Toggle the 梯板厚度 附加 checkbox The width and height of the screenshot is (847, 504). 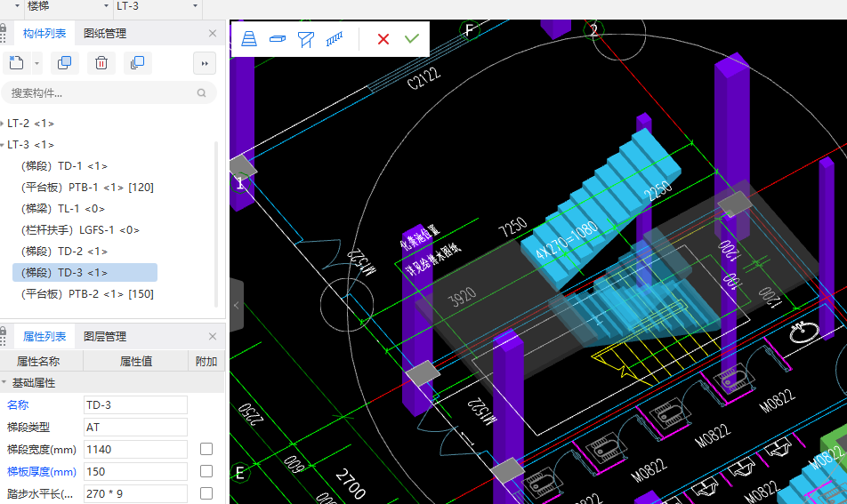click(x=206, y=471)
